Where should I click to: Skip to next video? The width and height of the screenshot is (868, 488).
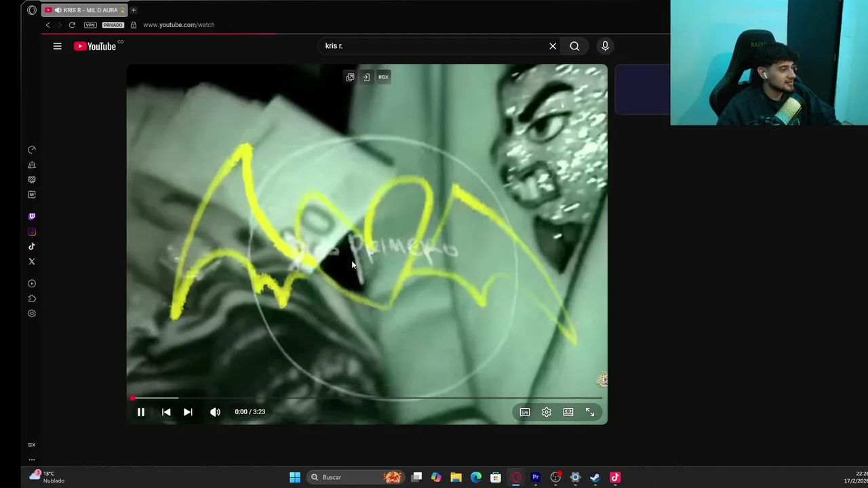click(x=188, y=412)
